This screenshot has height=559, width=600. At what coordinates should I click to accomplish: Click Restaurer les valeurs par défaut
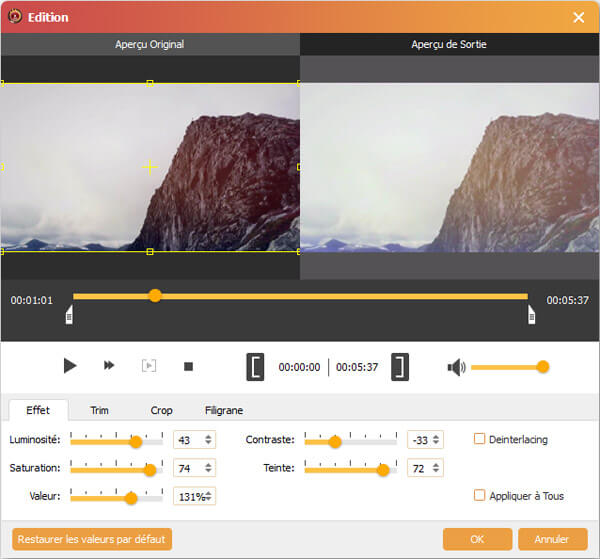tap(92, 539)
